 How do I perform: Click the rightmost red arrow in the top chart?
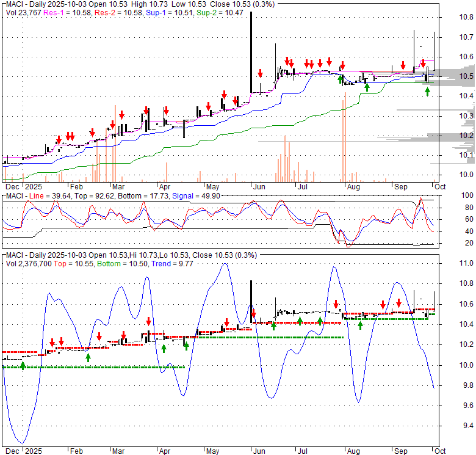(422, 63)
